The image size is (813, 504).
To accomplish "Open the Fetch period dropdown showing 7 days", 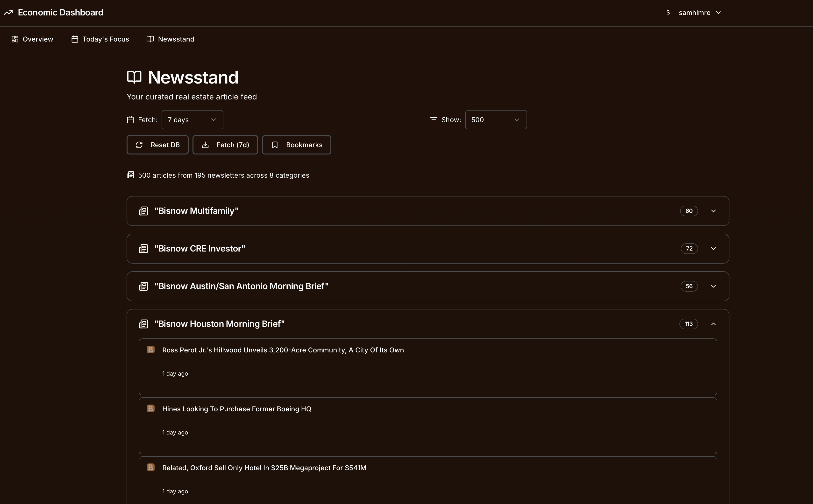I will 192,120.
